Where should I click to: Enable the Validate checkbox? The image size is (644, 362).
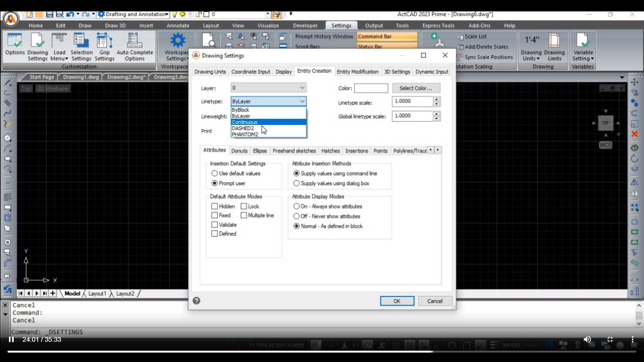click(x=215, y=225)
